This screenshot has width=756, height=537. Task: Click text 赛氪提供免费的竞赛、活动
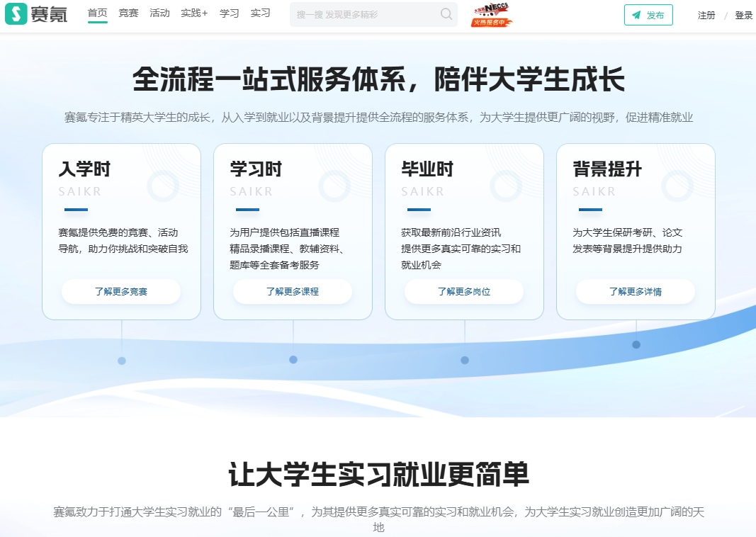point(118,232)
